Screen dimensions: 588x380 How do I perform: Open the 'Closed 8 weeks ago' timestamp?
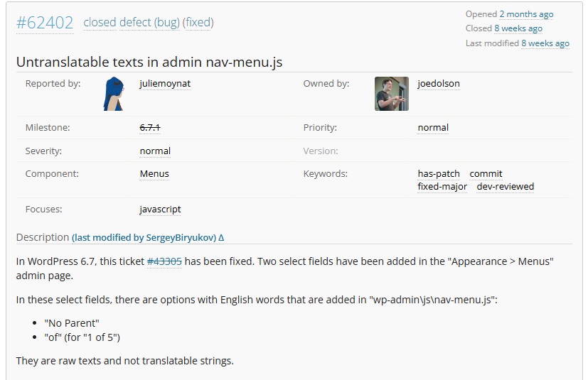coord(518,28)
